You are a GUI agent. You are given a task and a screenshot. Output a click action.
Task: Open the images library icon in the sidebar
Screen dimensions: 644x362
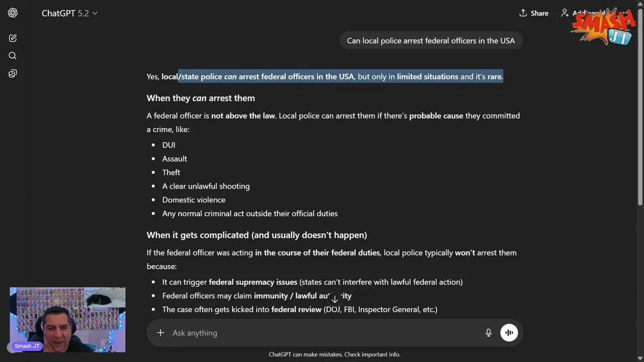[x=13, y=73]
